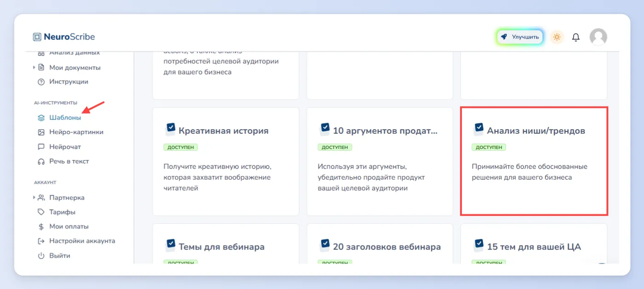Click the Инструкции question mark icon
The width and height of the screenshot is (644, 289).
41,82
